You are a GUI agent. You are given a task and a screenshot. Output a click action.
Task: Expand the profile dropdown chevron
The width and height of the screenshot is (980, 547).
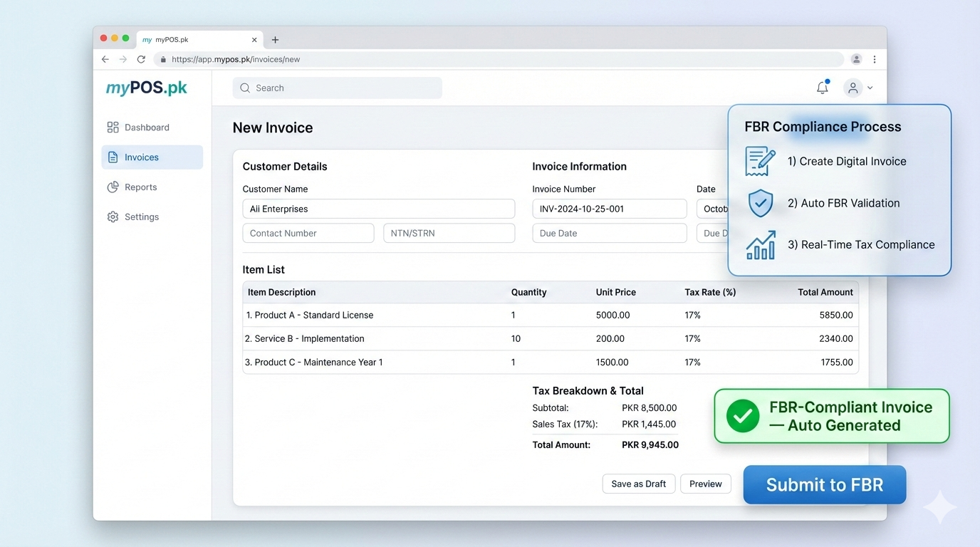click(870, 88)
